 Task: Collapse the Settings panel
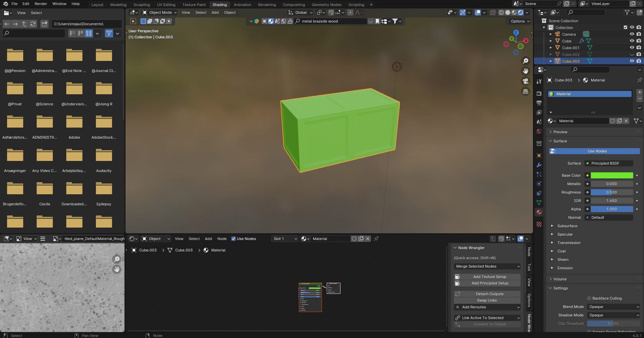point(561,288)
